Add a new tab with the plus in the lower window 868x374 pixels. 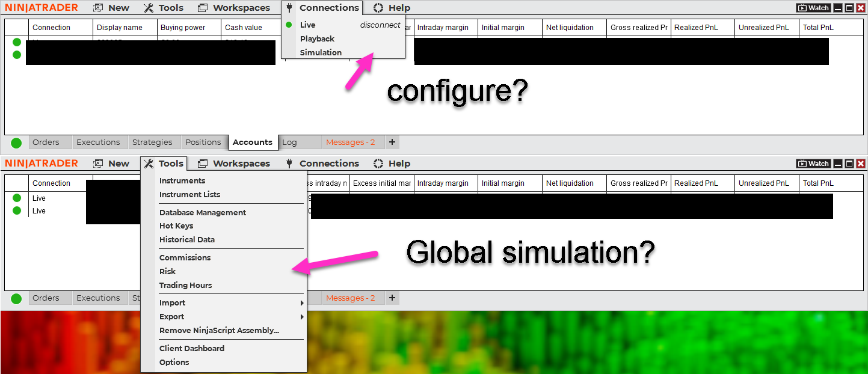(x=392, y=298)
